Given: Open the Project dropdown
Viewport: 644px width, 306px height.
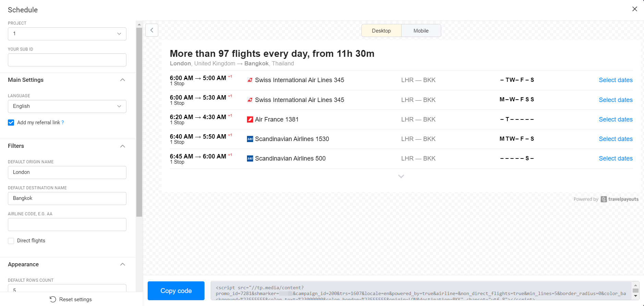Looking at the screenshot, I should click(x=67, y=34).
